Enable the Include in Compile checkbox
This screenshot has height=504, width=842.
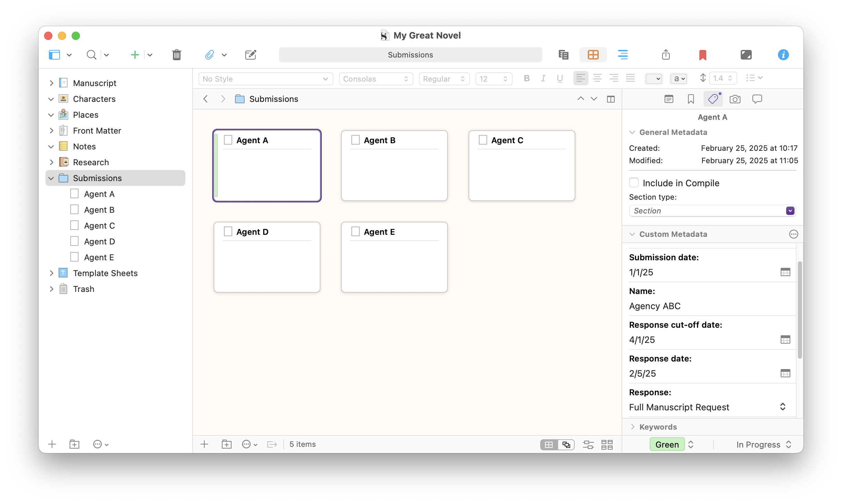tap(634, 183)
